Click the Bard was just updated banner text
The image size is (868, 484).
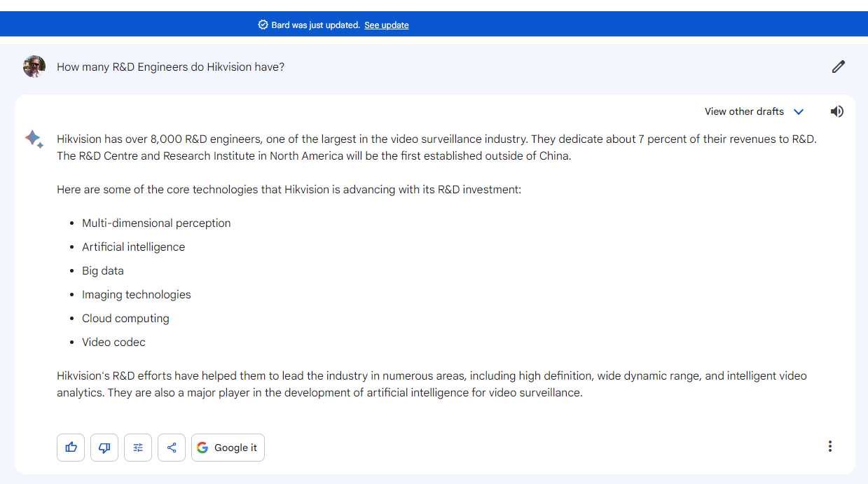click(315, 25)
